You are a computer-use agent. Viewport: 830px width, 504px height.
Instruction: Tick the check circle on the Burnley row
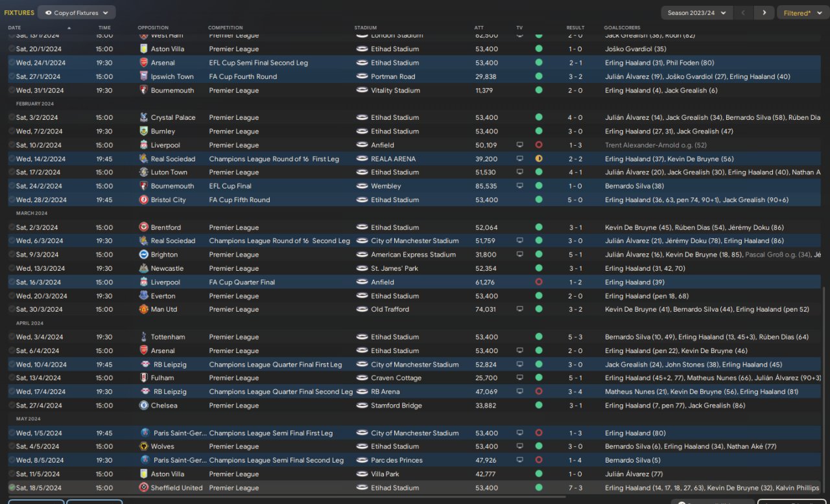coord(12,131)
